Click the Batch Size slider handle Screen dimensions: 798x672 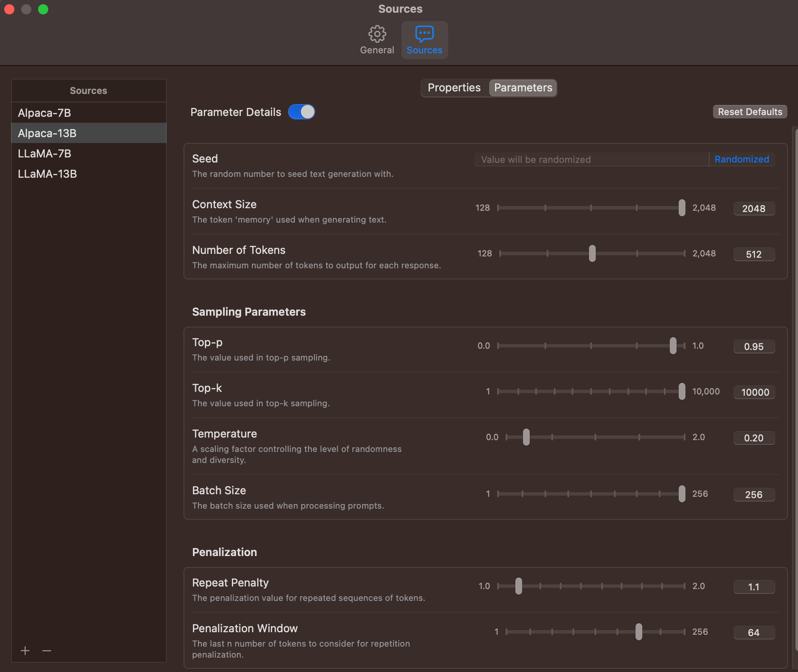point(682,494)
